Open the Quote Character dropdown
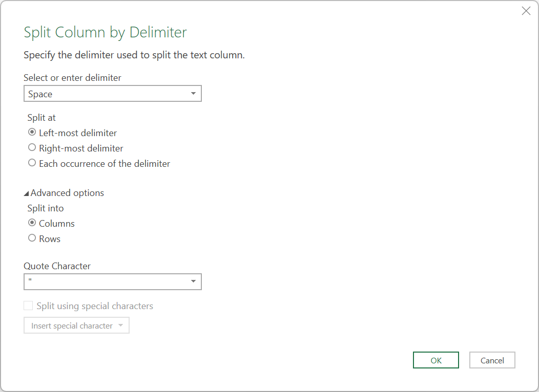 (112, 281)
